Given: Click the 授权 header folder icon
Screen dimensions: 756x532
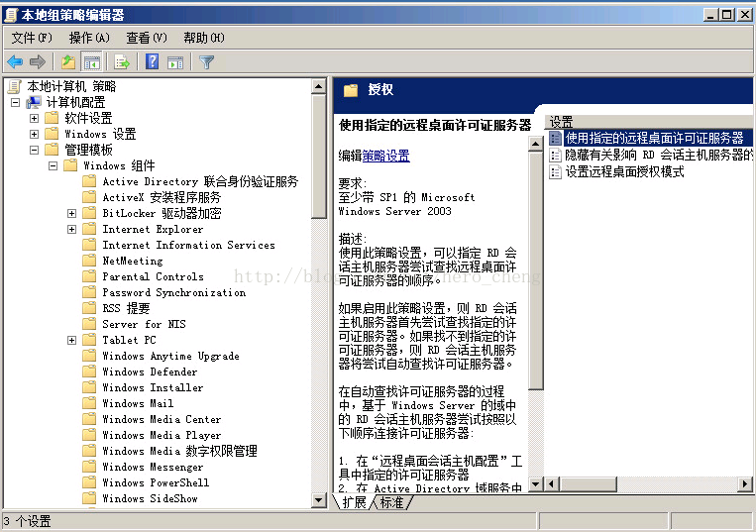Looking at the screenshot, I should pos(351,90).
